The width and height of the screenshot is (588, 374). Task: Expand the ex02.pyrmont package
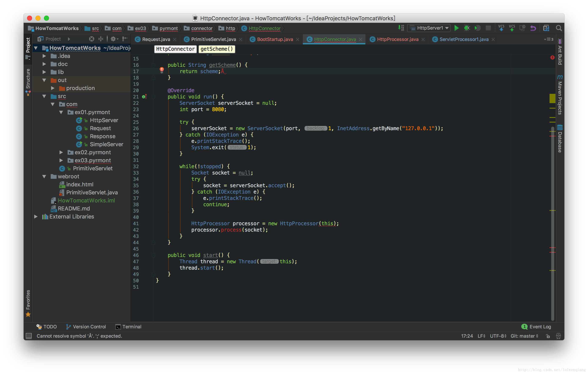[61, 152]
